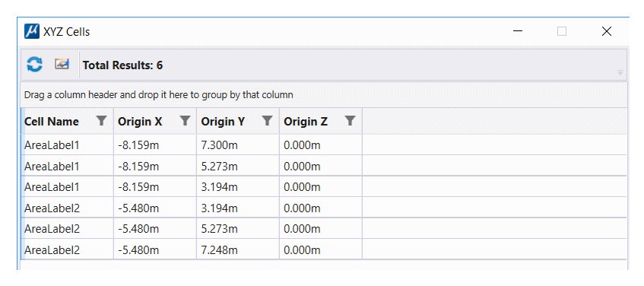Open the Origin Y column filter
The width and height of the screenshot is (644, 286).
(x=268, y=120)
